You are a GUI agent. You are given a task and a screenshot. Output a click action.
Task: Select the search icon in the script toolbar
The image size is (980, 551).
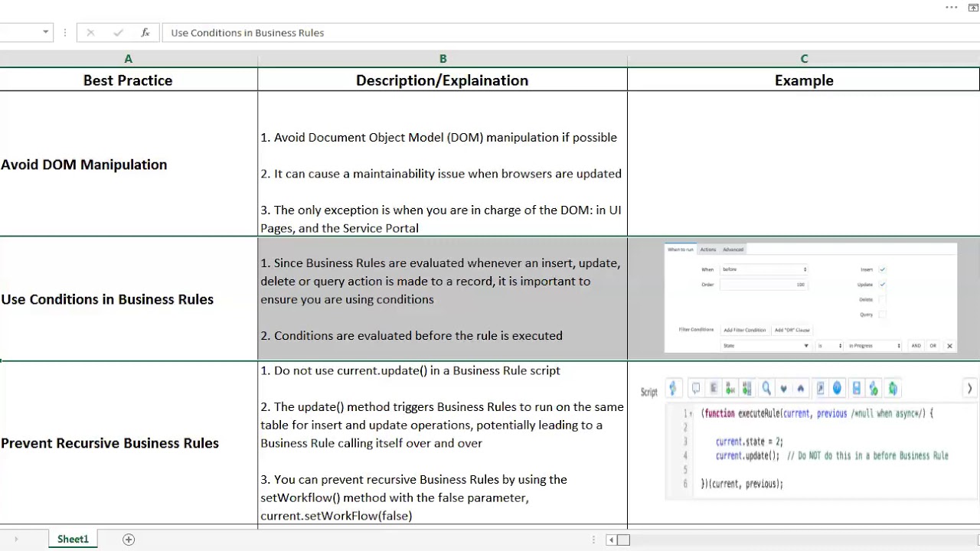pos(766,388)
